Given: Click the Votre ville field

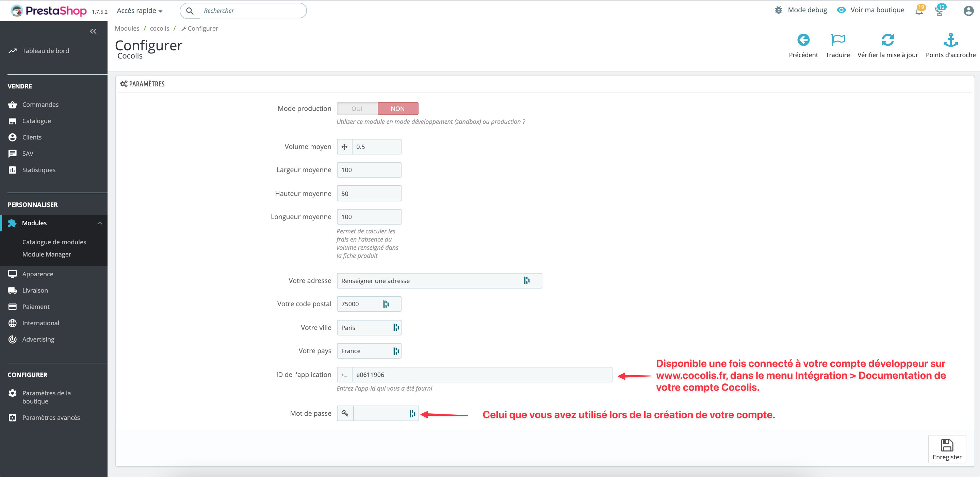Looking at the screenshot, I should pyautogui.click(x=369, y=328).
